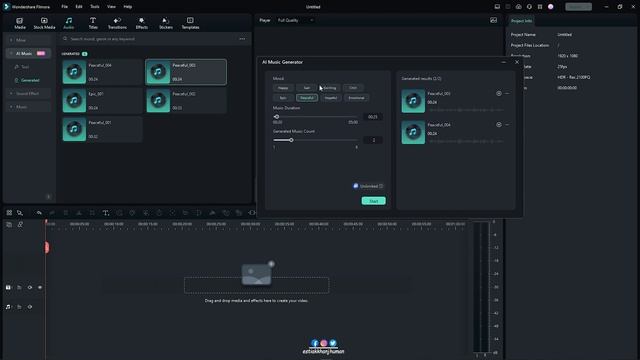The image size is (640, 360).
Task: Click the timeline playhead marker
Action: pyautogui.click(x=47, y=247)
